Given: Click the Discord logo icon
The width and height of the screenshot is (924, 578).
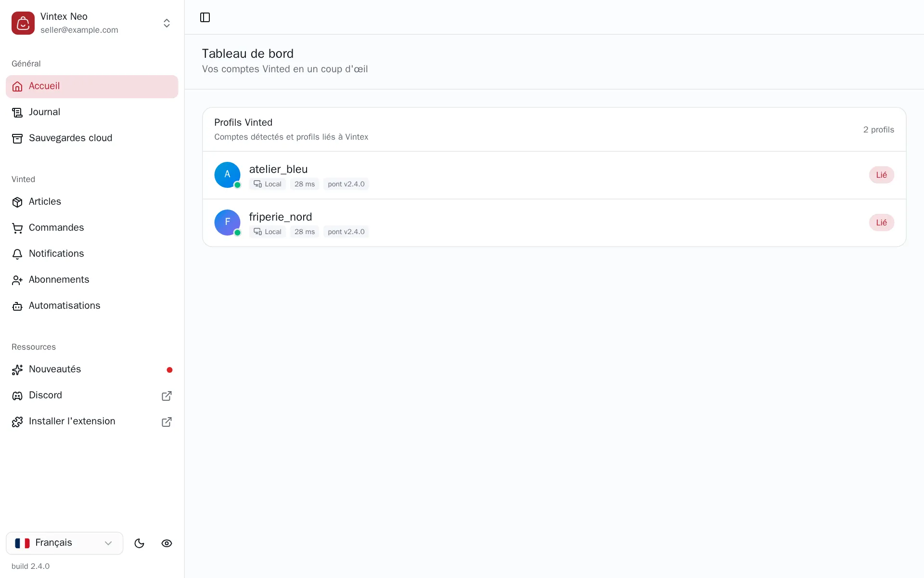Looking at the screenshot, I should [x=17, y=395].
